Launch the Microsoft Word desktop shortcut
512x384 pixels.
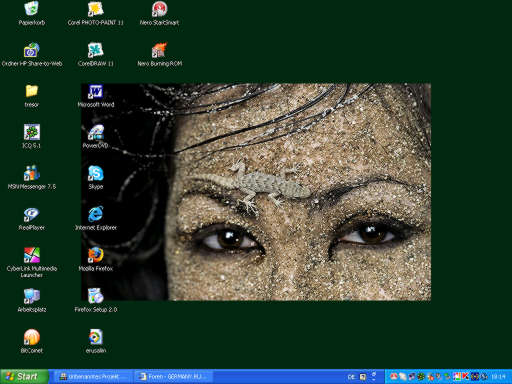(95, 92)
